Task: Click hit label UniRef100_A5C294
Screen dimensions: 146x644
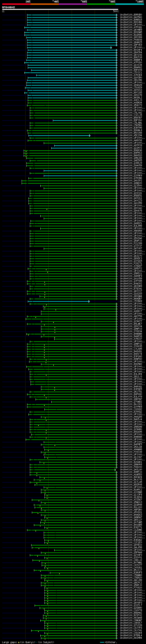Action: click(131, 135)
